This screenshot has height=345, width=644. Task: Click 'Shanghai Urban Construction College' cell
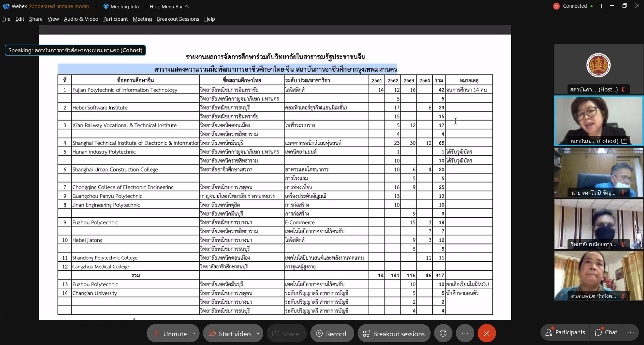136,169
